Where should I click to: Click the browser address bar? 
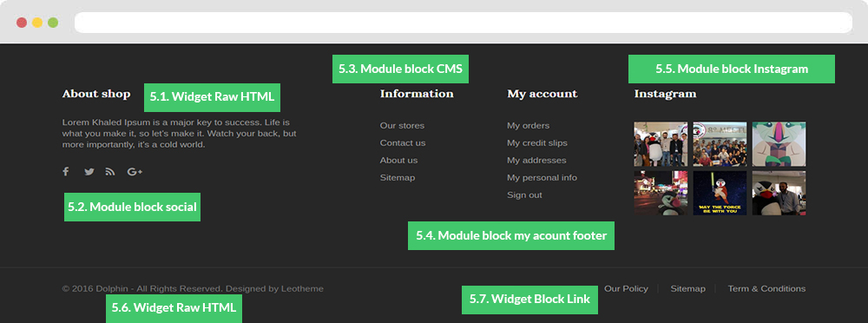(464, 23)
